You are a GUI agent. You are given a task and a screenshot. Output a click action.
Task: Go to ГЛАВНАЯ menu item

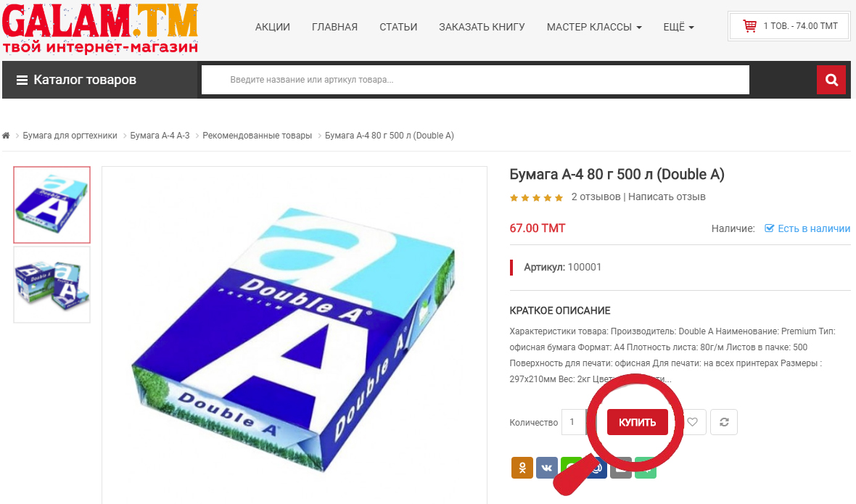(334, 27)
